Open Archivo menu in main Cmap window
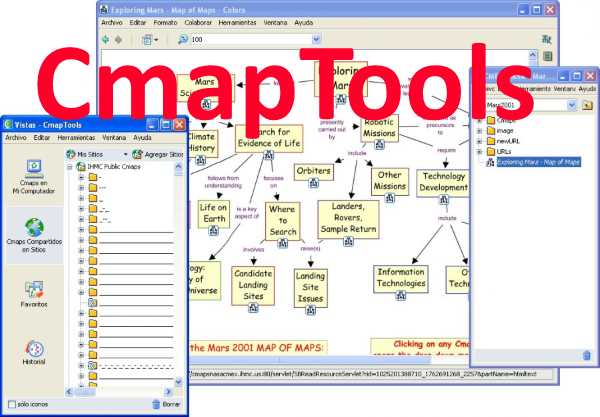Image resolution: width=600 pixels, height=417 pixels. [x=112, y=23]
